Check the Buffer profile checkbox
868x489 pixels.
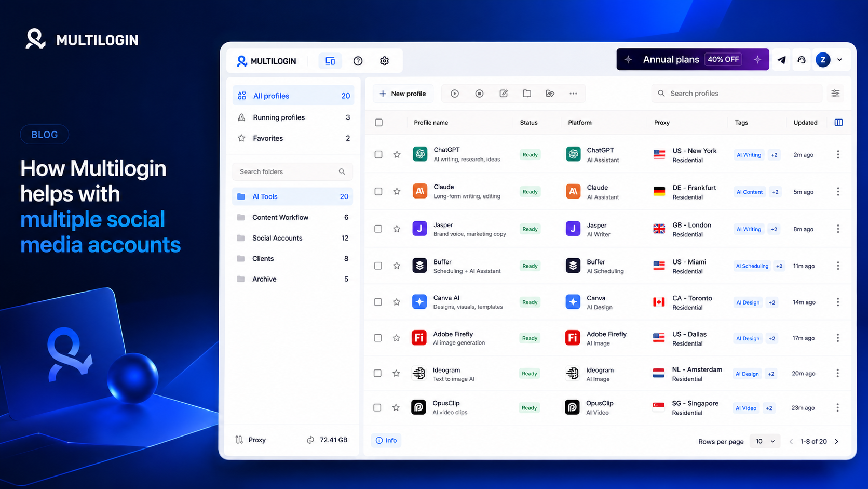378,266
